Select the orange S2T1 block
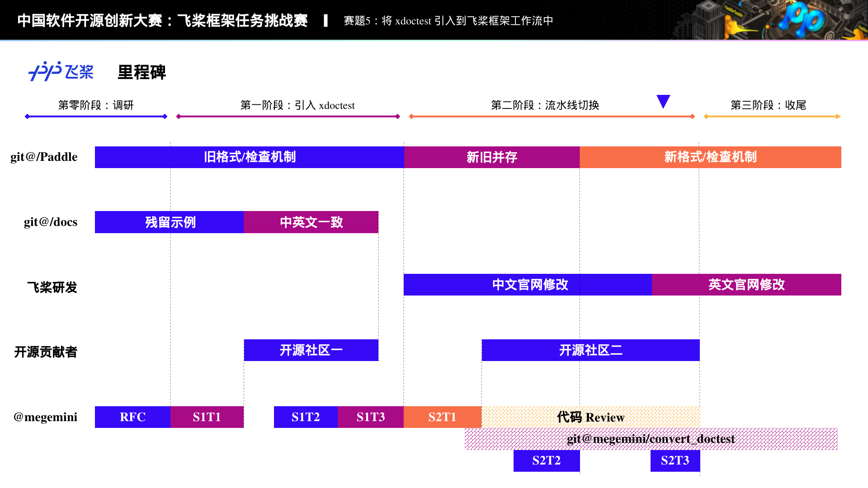The image size is (868, 488). click(x=442, y=417)
